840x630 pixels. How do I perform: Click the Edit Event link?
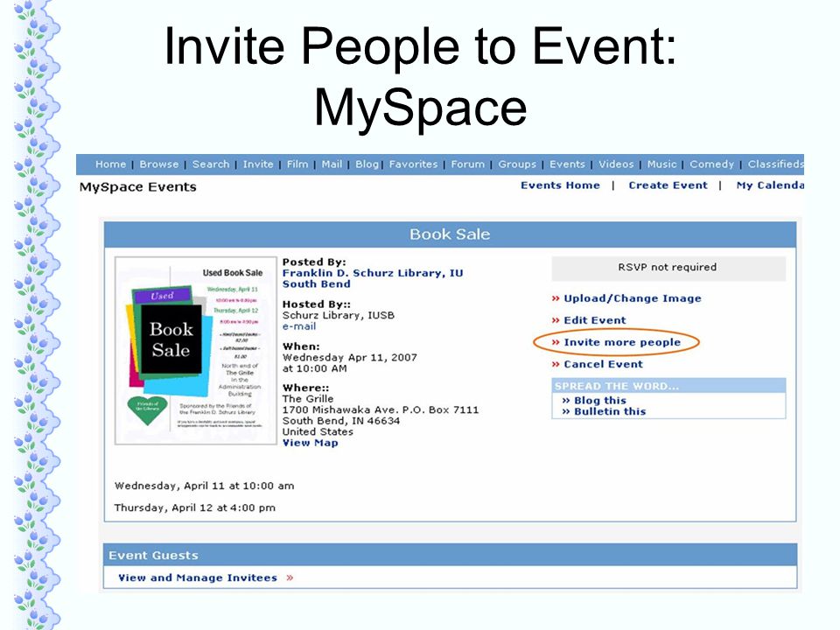(595, 320)
